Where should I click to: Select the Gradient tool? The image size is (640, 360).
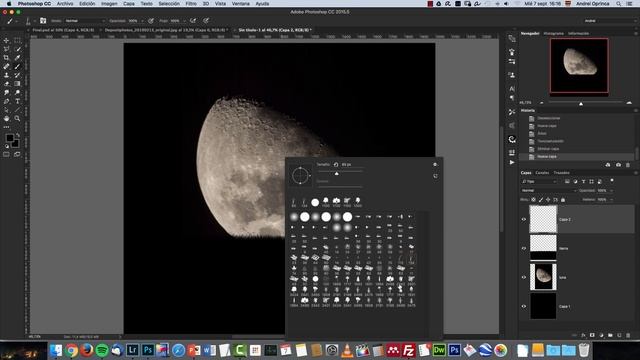17,84
